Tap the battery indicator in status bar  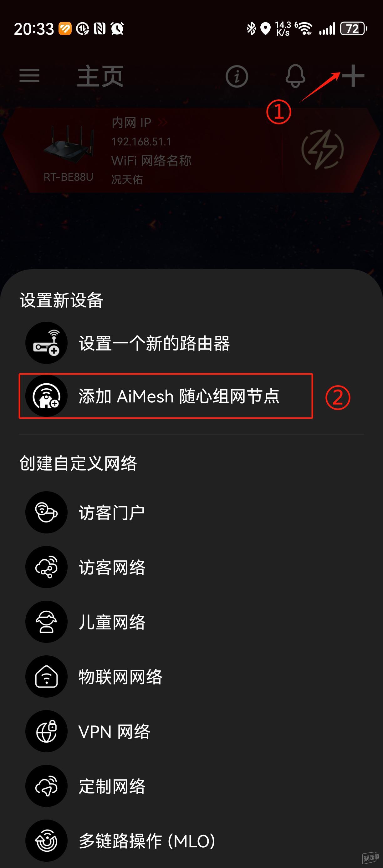click(353, 29)
